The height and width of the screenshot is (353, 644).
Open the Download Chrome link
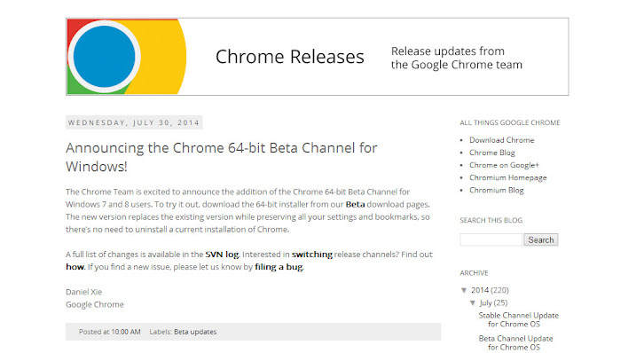[x=501, y=140]
